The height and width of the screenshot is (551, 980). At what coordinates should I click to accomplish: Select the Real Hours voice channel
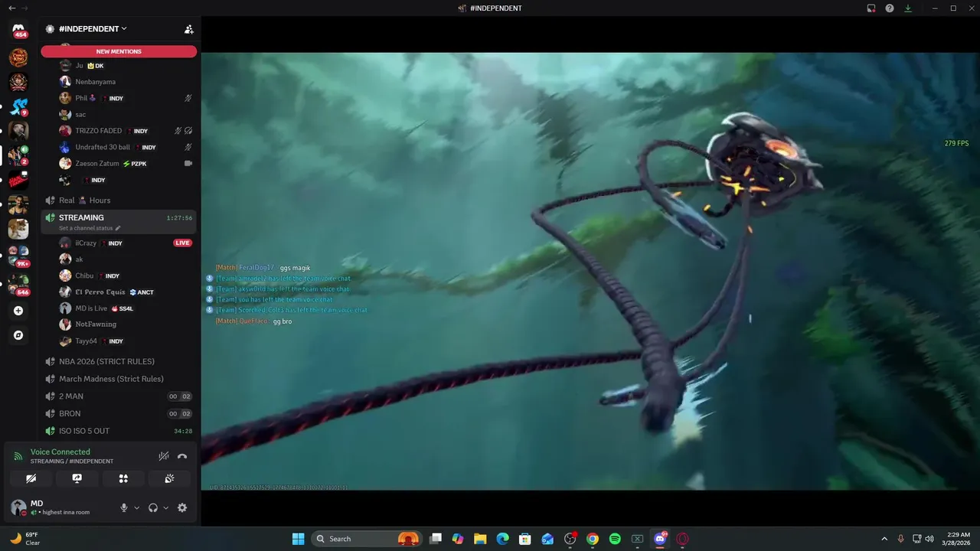[x=119, y=201]
